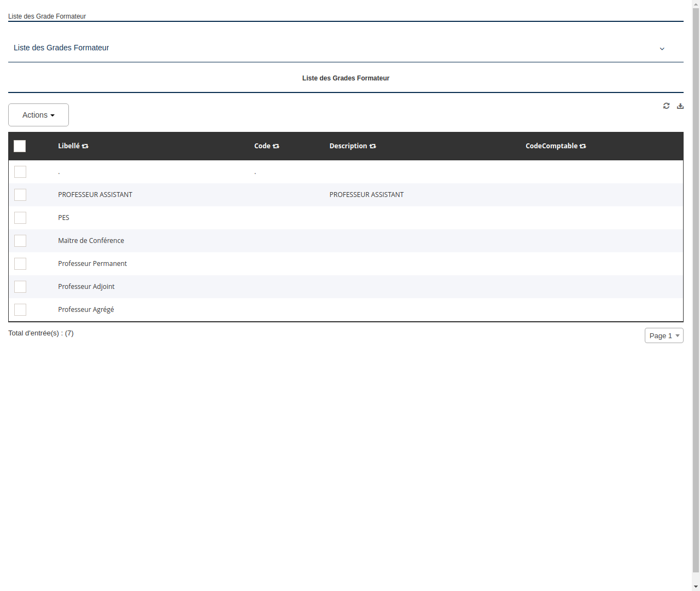This screenshot has width=700, height=591.
Task: Check the row for PES
Action: point(20,217)
